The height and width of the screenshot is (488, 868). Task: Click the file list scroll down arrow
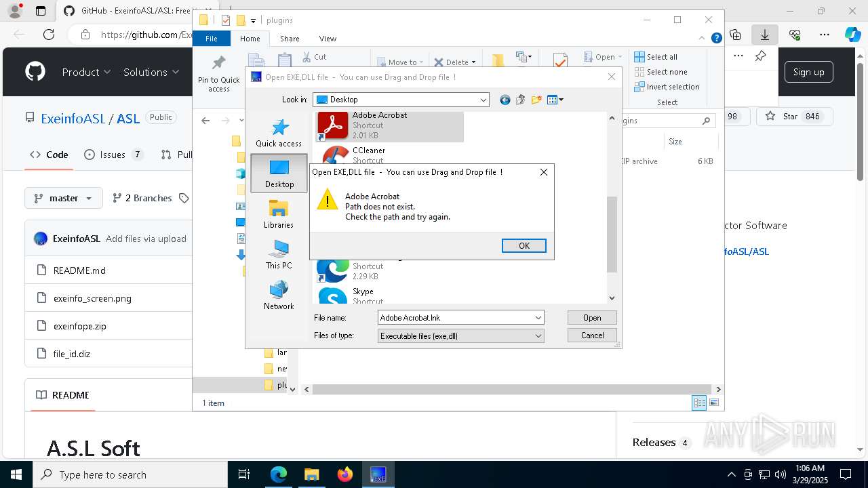(612, 298)
